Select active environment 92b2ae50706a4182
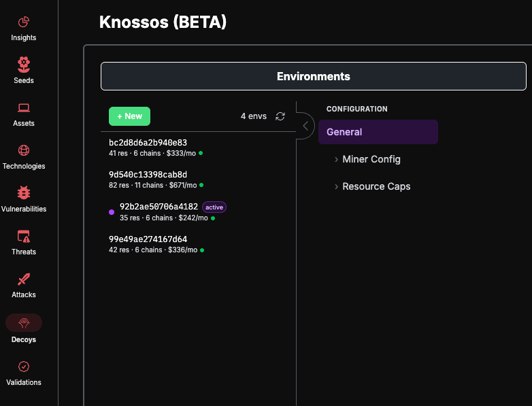 click(x=159, y=207)
